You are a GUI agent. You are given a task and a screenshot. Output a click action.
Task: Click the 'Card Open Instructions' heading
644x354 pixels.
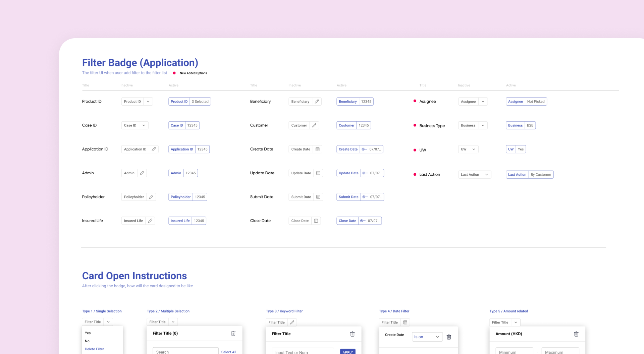(135, 276)
